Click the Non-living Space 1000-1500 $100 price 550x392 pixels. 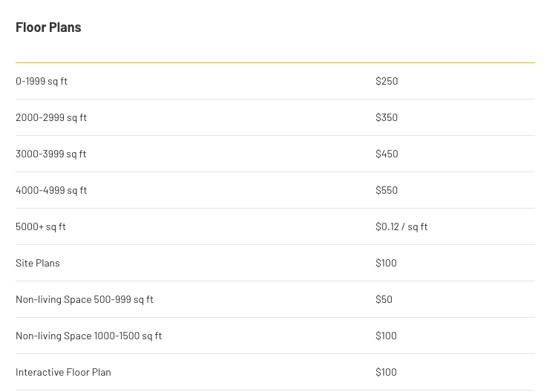point(386,336)
